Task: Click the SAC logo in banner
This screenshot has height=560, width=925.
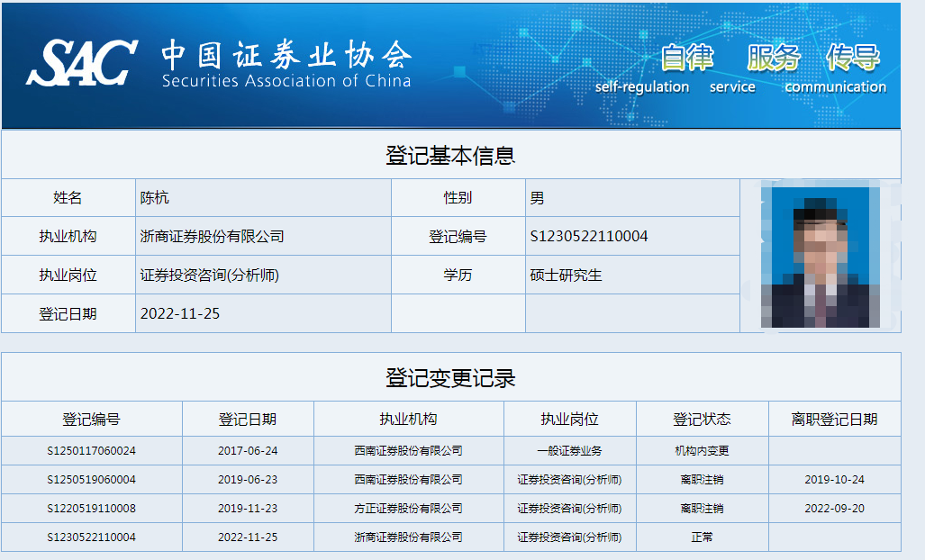Action: pyautogui.click(x=82, y=62)
